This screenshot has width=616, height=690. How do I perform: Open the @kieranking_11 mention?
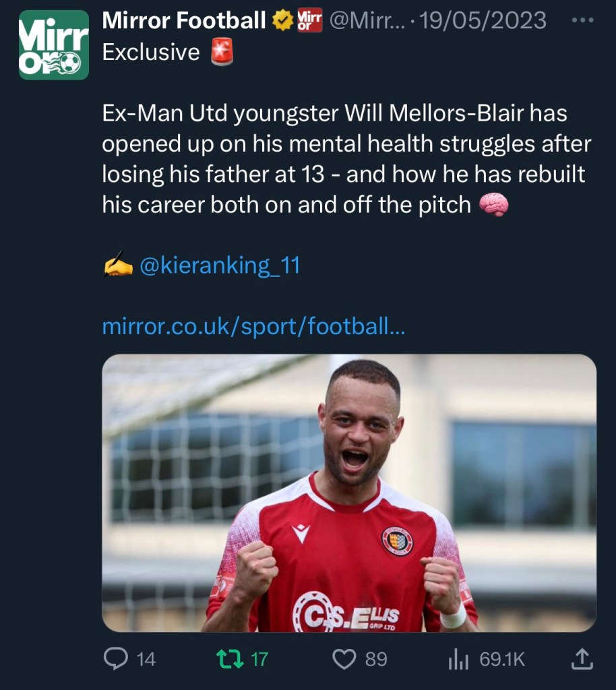click(x=219, y=265)
